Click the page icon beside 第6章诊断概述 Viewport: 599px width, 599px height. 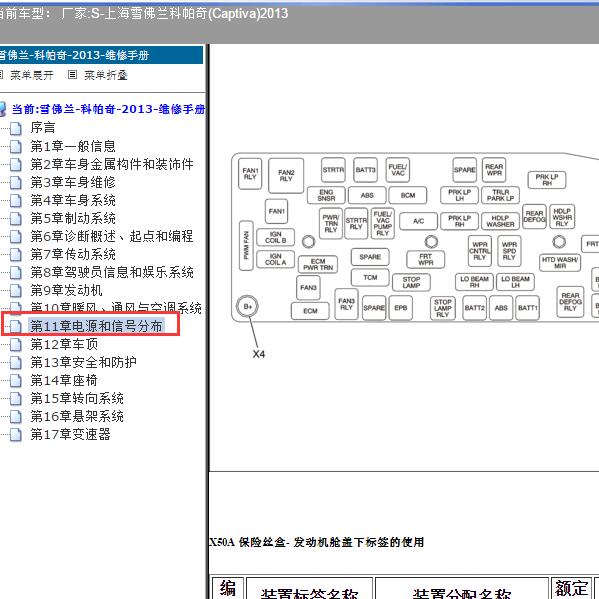[x=16, y=236]
